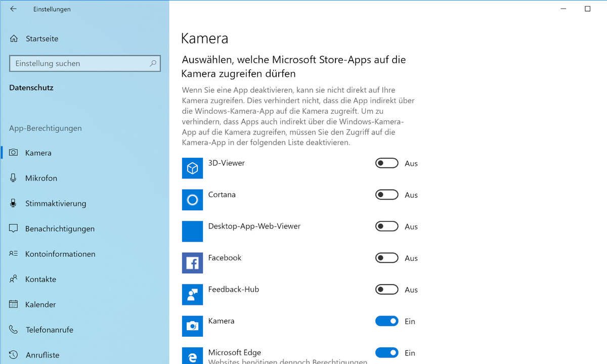This screenshot has height=364, width=607.
Task: Switch on Feedback-Hub camera toggle
Action: pyautogui.click(x=387, y=290)
